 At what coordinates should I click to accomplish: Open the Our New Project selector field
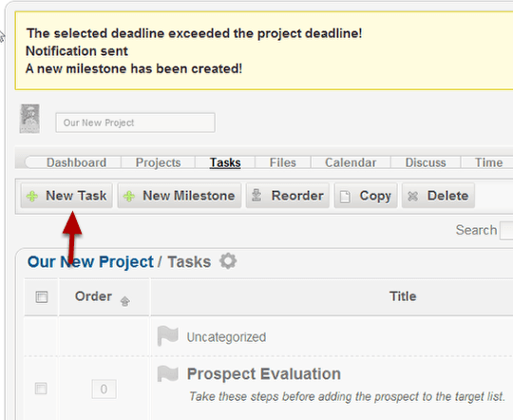click(x=136, y=123)
